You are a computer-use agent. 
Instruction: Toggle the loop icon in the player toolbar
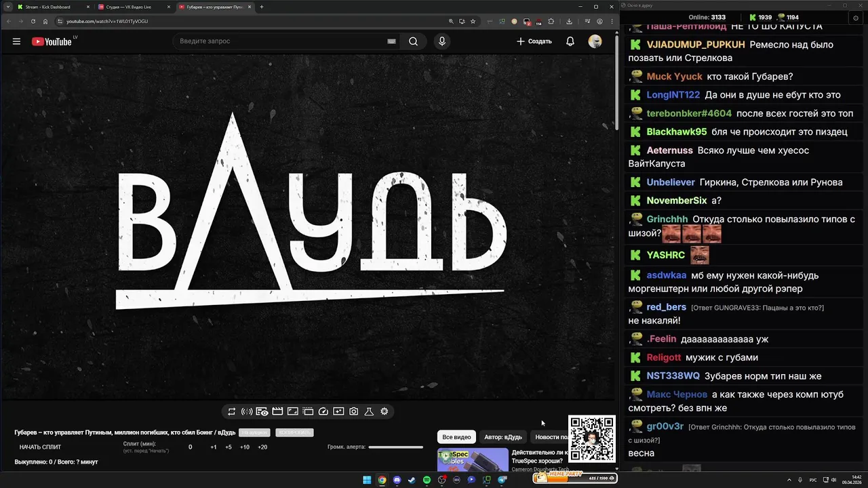[231, 411]
